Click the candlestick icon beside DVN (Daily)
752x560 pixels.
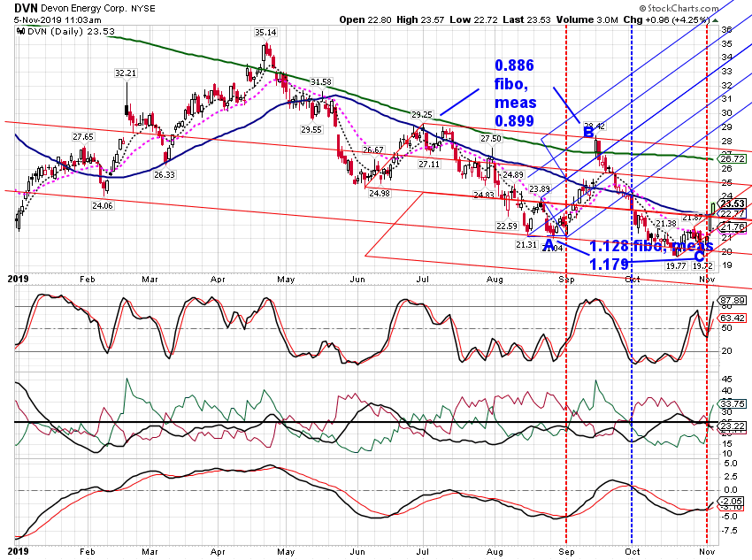point(20,32)
